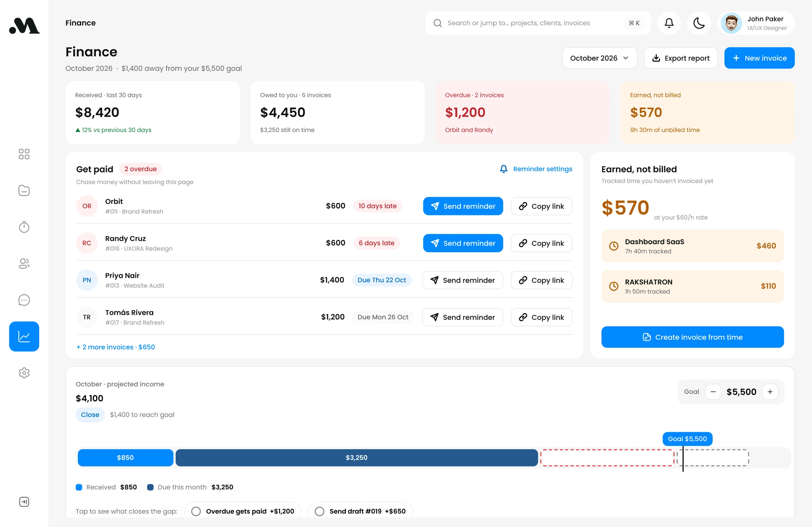Image resolution: width=812 pixels, height=527 pixels.
Task: Click the PN avatar for Priya Nair
Action: (87, 280)
